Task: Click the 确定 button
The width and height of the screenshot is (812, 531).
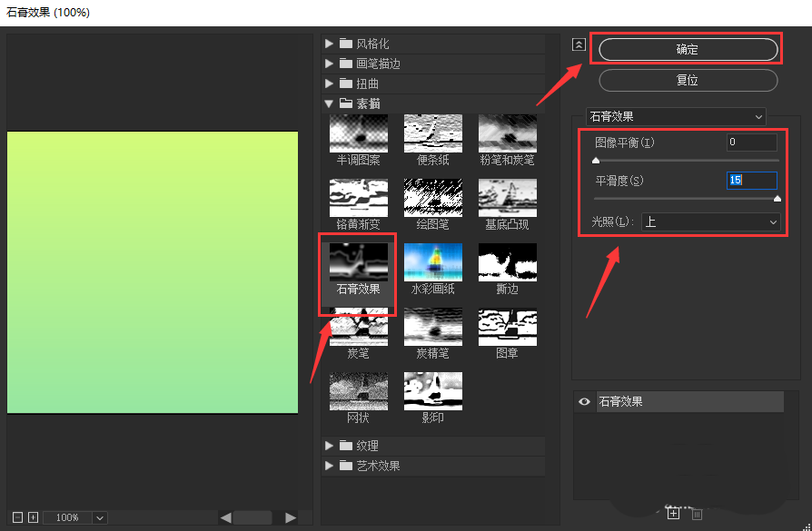Action: (688, 50)
